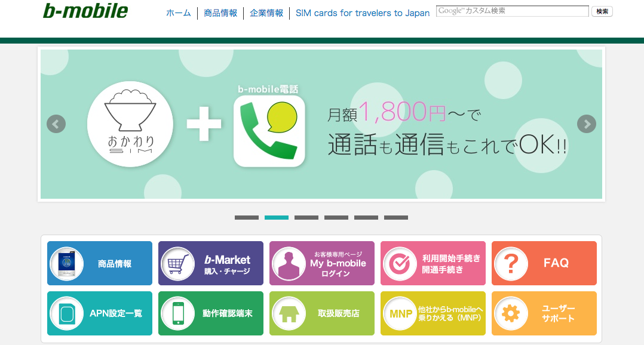
Task: Go to previous banner slide arrow
Action: point(56,124)
